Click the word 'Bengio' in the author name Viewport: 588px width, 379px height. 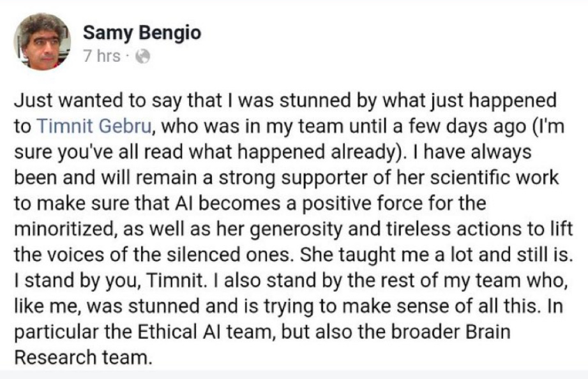(x=170, y=33)
